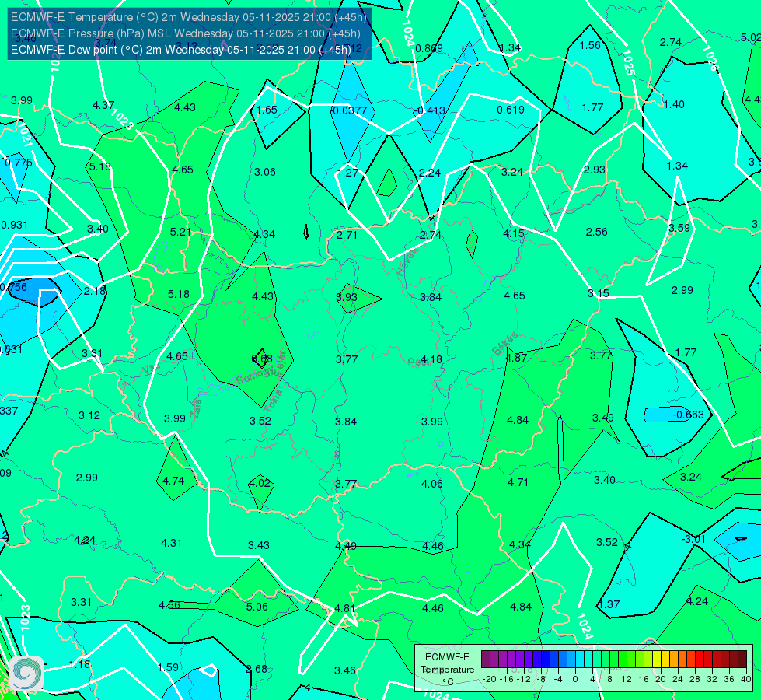Click the 4.37 temperature value

pyautogui.click(x=103, y=105)
